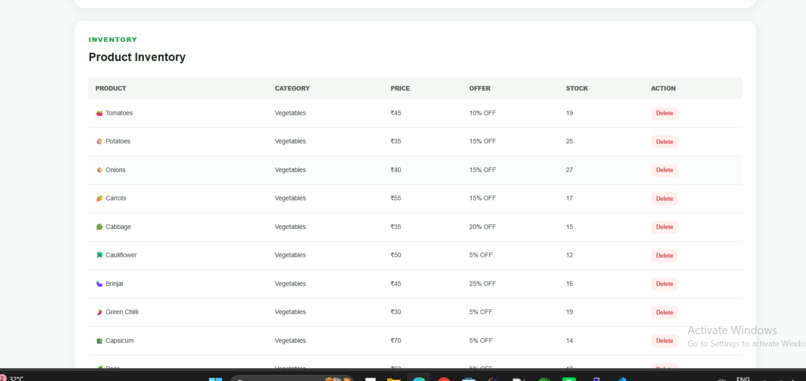Screen dimensions: 806x381
Task: Click the PRICE column header
Action: point(400,88)
